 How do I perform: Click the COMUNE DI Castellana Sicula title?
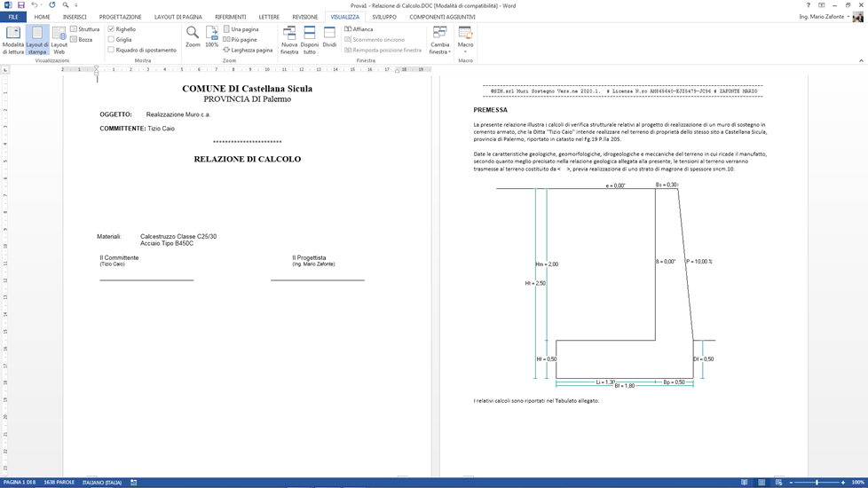248,89
